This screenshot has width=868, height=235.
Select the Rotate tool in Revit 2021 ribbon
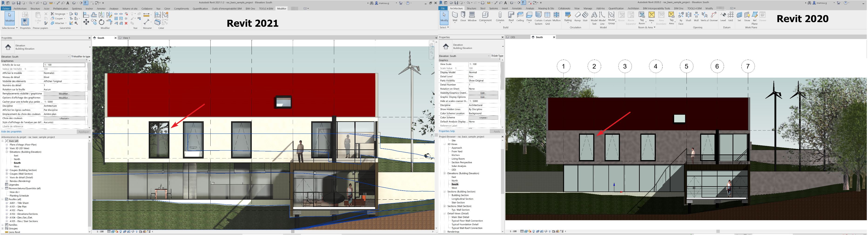click(101, 22)
